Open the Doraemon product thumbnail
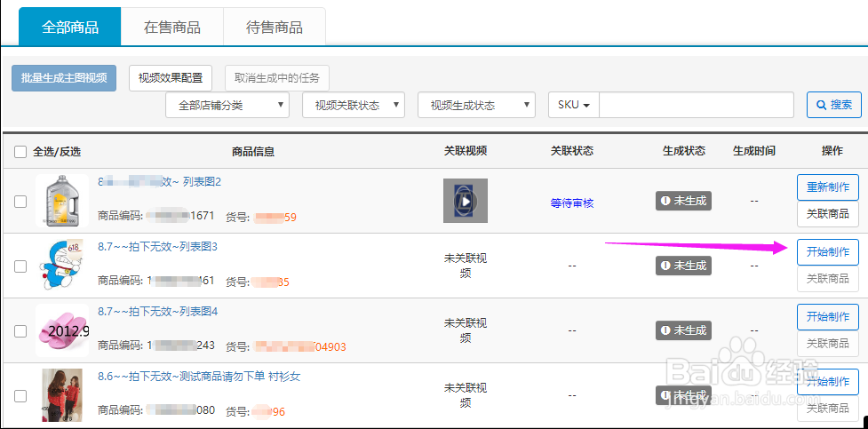868x429 pixels. (62, 266)
